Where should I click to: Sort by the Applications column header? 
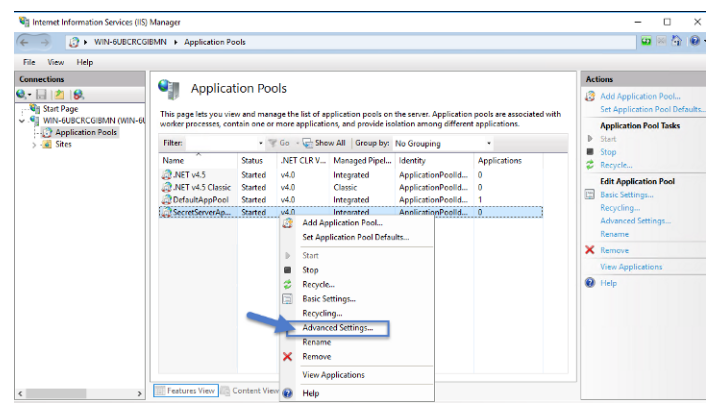[x=508, y=161]
